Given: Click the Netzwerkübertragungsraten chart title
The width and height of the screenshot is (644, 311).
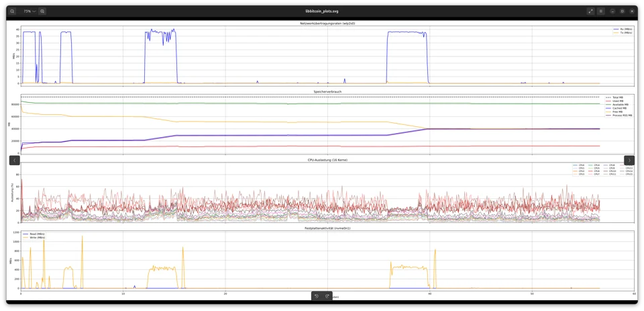Looking at the screenshot, I should (327, 24).
